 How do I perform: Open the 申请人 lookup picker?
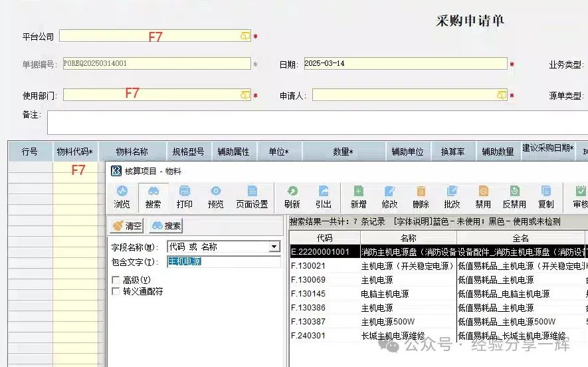pyautogui.click(x=502, y=96)
